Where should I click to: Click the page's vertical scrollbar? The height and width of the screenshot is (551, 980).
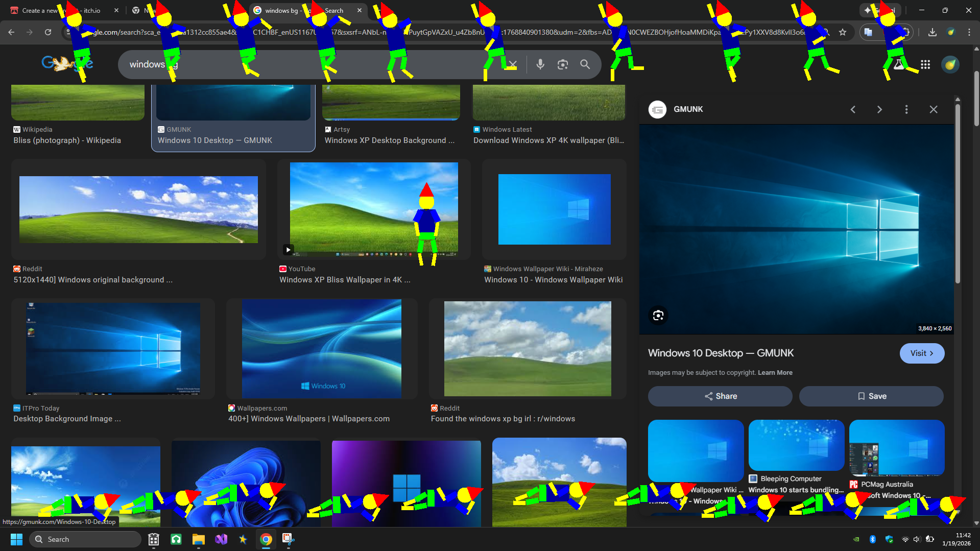pyautogui.click(x=976, y=99)
